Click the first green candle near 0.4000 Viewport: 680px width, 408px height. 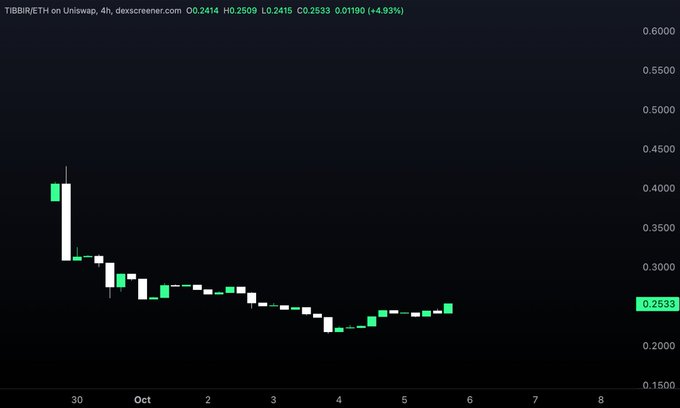55,192
